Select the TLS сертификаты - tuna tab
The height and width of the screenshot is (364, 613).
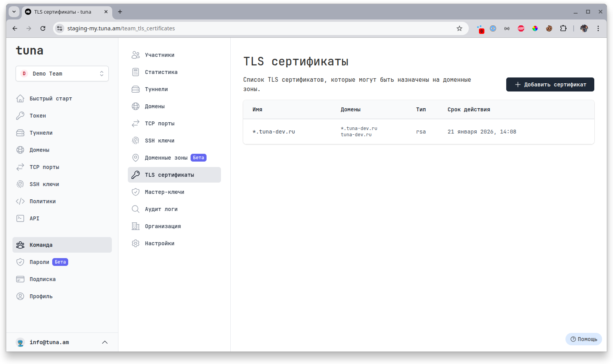coord(67,12)
